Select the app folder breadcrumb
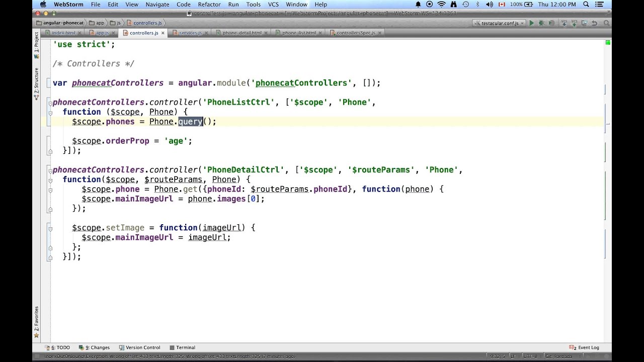 [97, 23]
